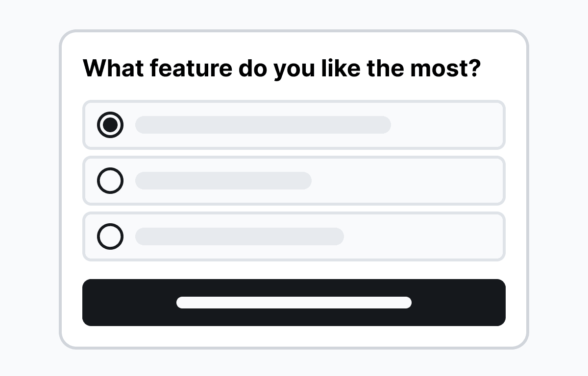Click the word 'feature' in the heading
The image size is (588, 376).
191,68
